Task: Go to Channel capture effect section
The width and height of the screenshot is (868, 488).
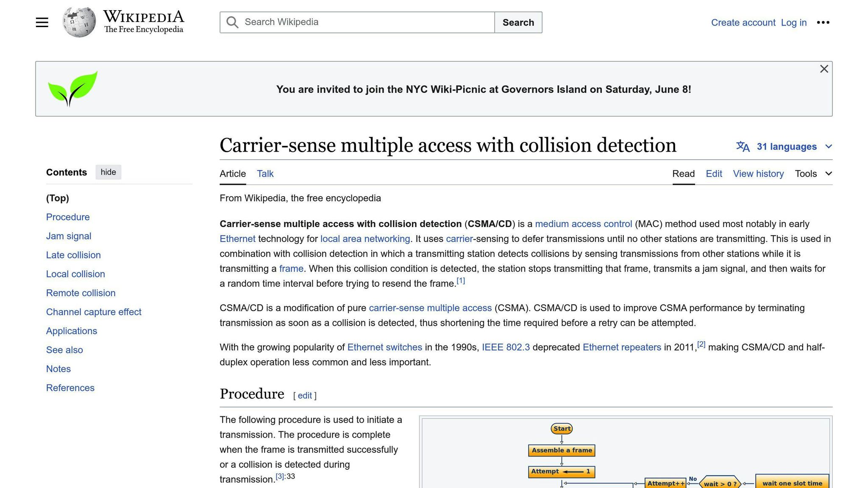Action: point(94,312)
